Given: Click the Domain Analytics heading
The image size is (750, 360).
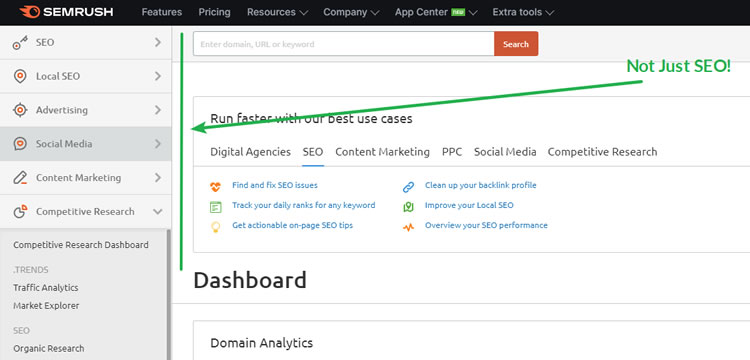Looking at the screenshot, I should 261,343.
